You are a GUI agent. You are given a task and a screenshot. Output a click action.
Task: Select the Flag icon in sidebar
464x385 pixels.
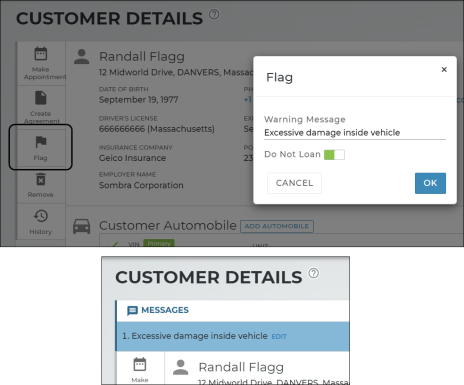coord(41,142)
